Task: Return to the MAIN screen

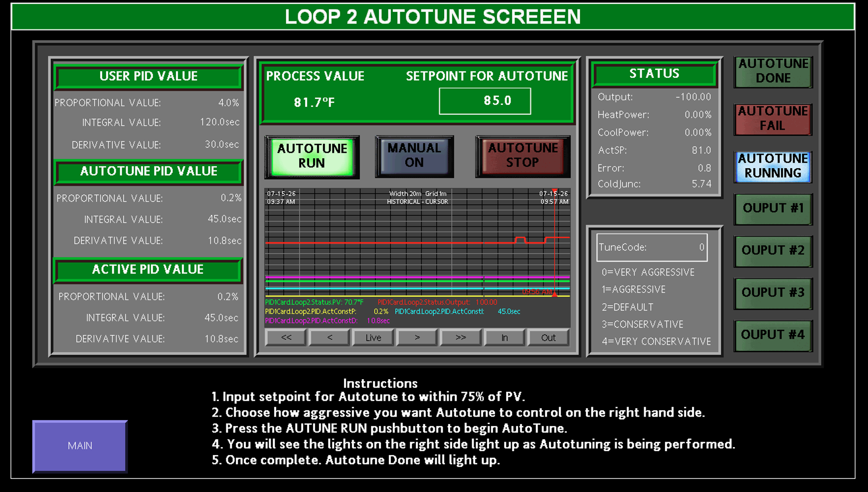Action: click(80, 446)
